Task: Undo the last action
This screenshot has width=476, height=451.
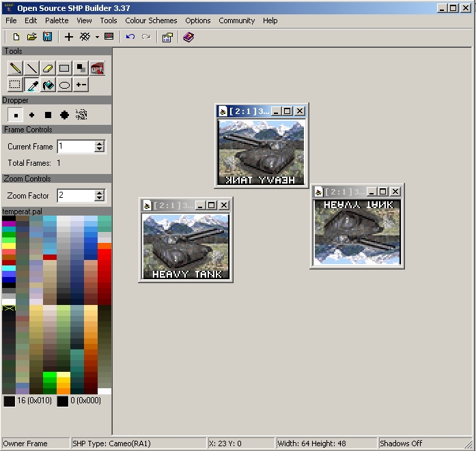Action: click(130, 37)
